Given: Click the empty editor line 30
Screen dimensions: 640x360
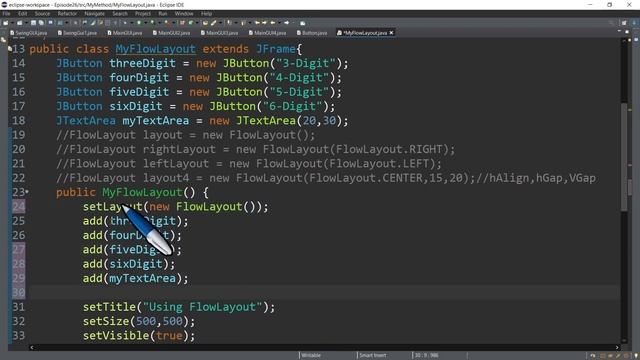Looking at the screenshot, I should click(324, 293).
